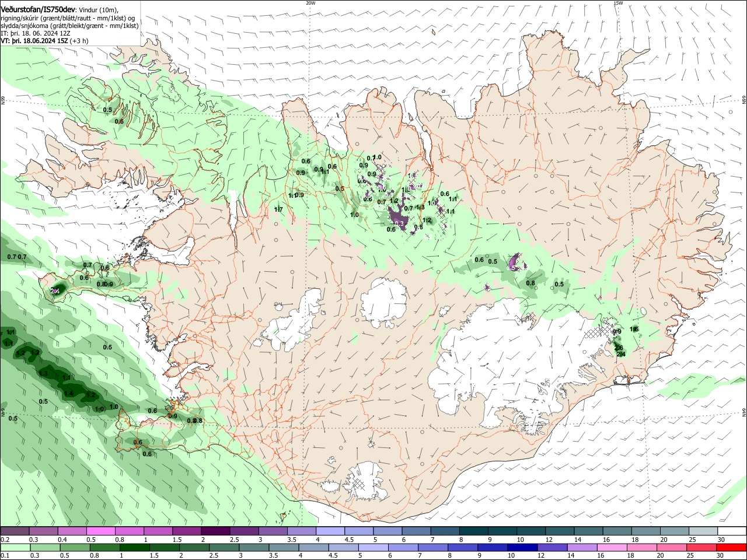Click the '2.6' precipitation value in the southeast
Screen dimensions: 747x560
point(619,348)
